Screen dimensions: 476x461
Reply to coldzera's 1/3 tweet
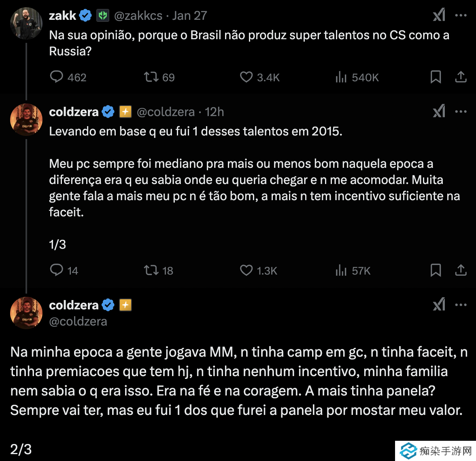click(57, 270)
